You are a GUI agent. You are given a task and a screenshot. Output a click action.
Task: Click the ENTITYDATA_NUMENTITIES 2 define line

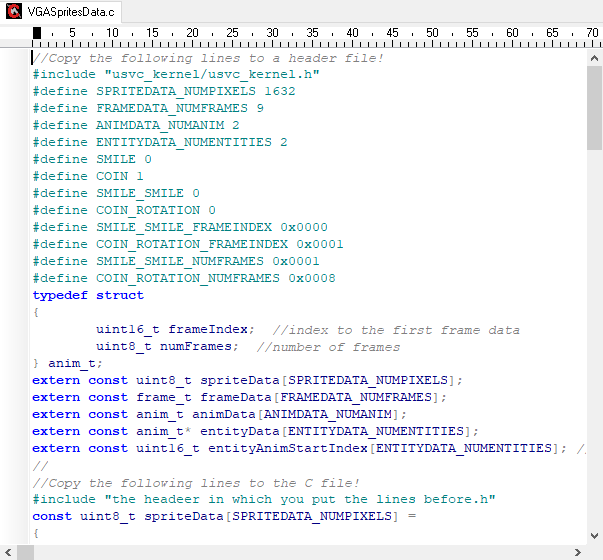(x=160, y=142)
